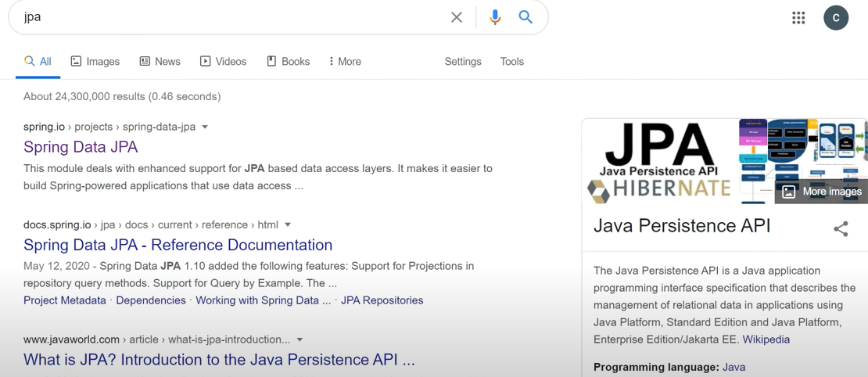The image size is (868, 377).
Task: Switch to the Books tab
Action: [x=289, y=62]
